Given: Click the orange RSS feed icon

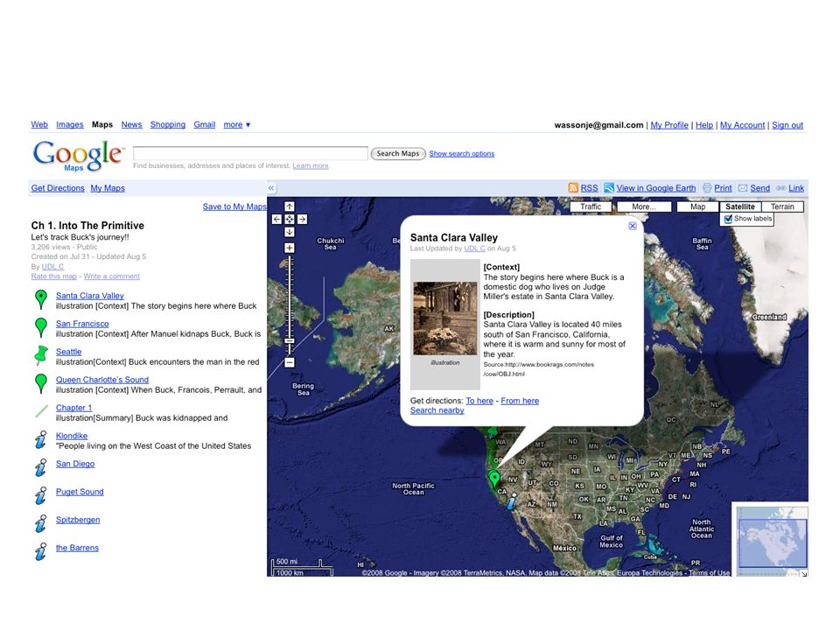Looking at the screenshot, I should [573, 188].
